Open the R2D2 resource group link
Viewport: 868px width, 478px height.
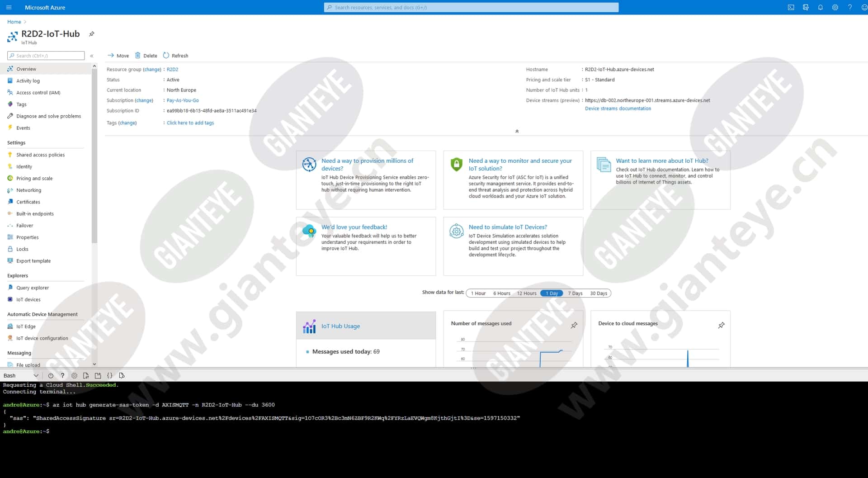pyautogui.click(x=172, y=69)
